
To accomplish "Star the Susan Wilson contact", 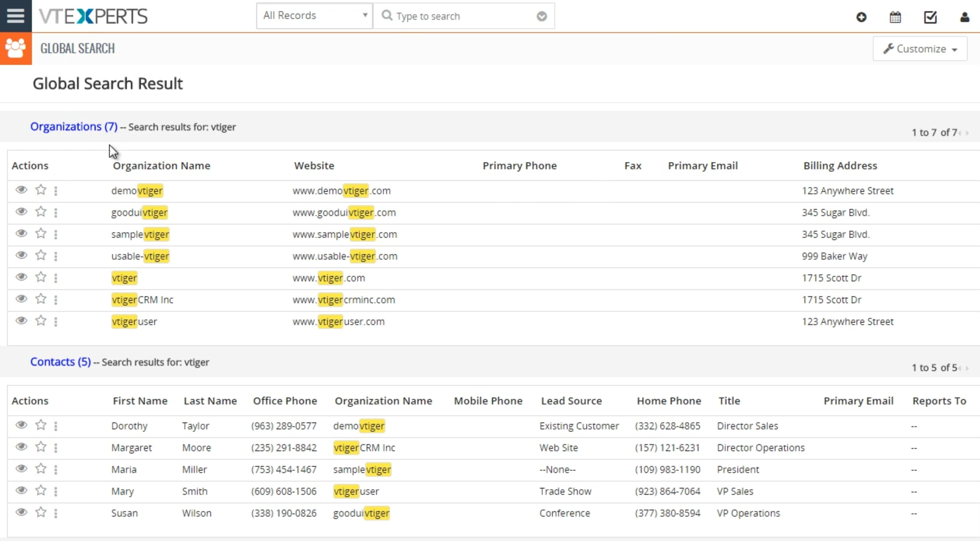I will 41,512.
